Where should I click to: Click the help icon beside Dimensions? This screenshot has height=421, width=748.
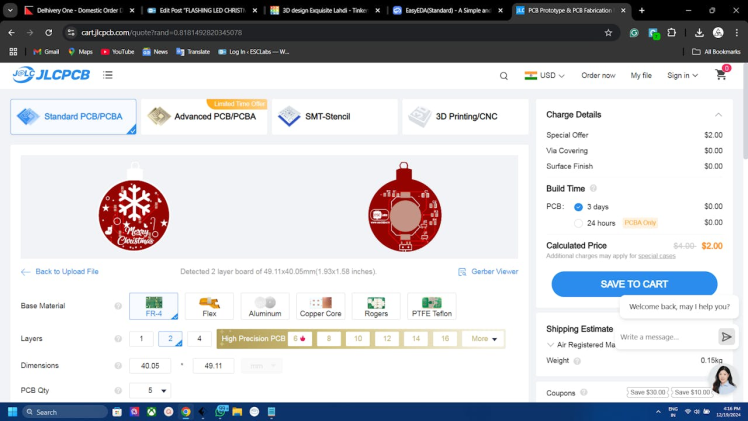[x=118, y=366]
